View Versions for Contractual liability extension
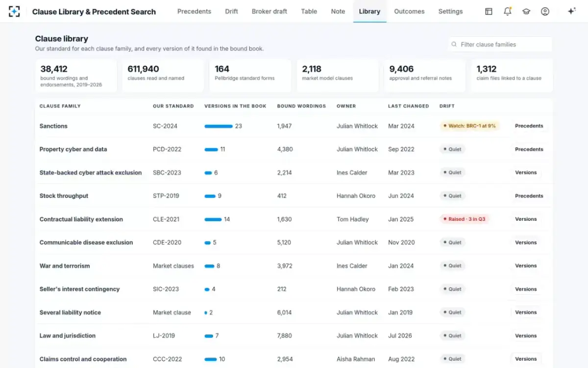Image resolution: width=588 pixels, height=368 pixels. coord(526,219)
